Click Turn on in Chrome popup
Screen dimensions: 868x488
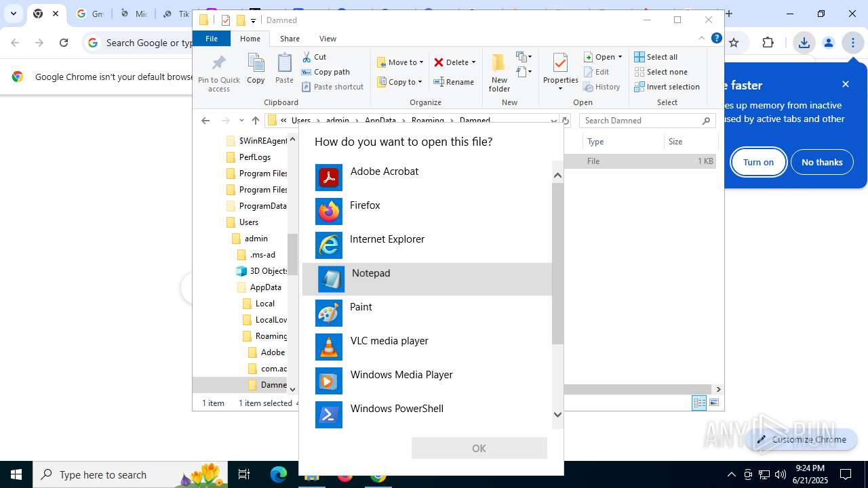click(x=758, y=162)
